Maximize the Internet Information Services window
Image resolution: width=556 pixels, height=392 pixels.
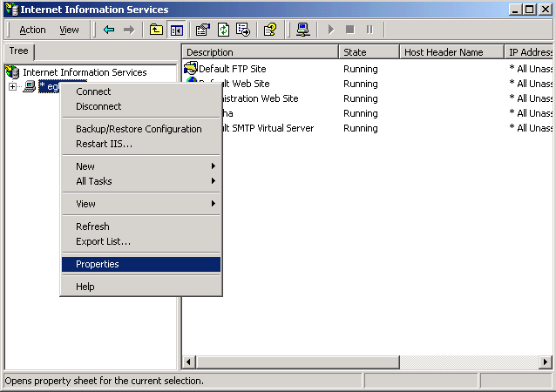(529, 10)
